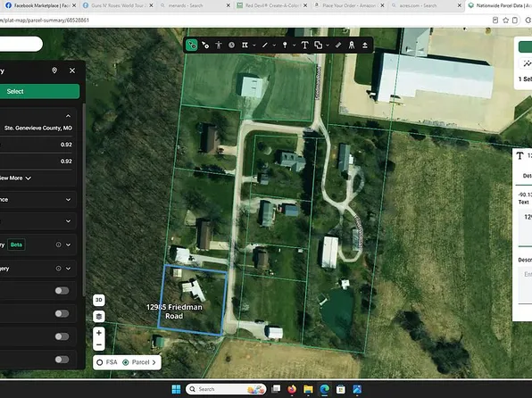Click the search field at top left
This screenshot has width=532, height=398.
click(21, 44)
